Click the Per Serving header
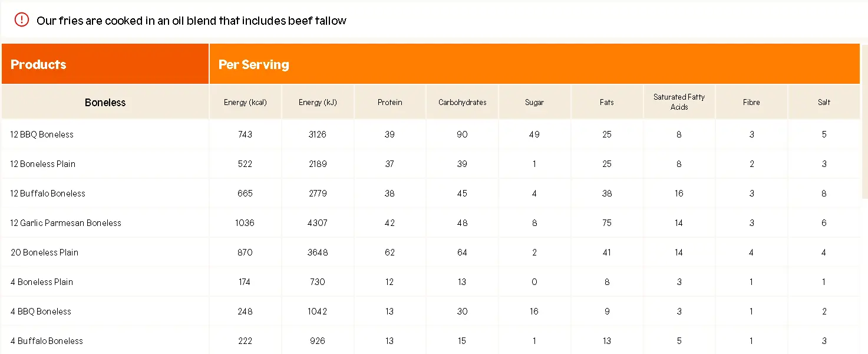This screenshot has width=868, height=354. tap(254, 64)
